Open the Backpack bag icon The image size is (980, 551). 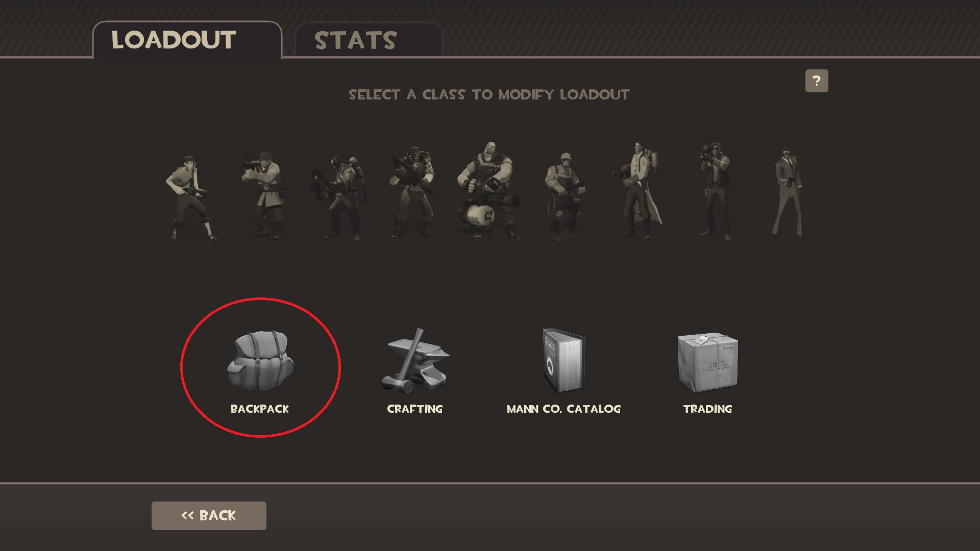click(260, 360)
